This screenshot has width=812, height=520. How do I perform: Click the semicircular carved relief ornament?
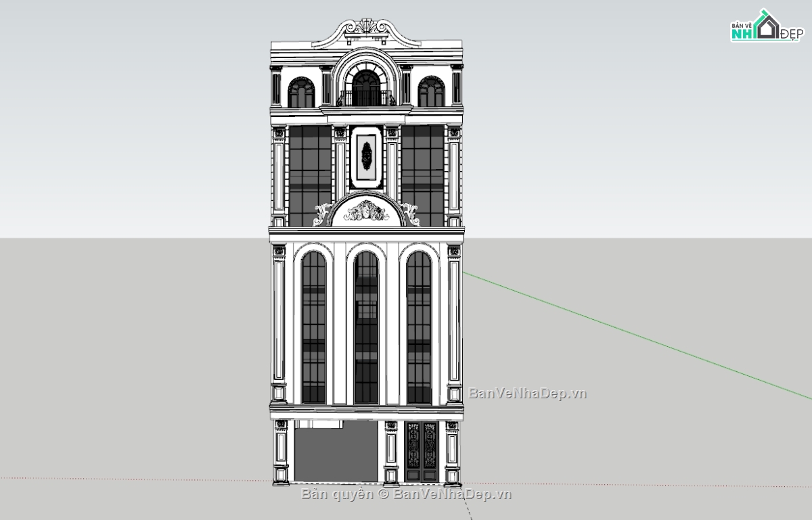point(366,211)
